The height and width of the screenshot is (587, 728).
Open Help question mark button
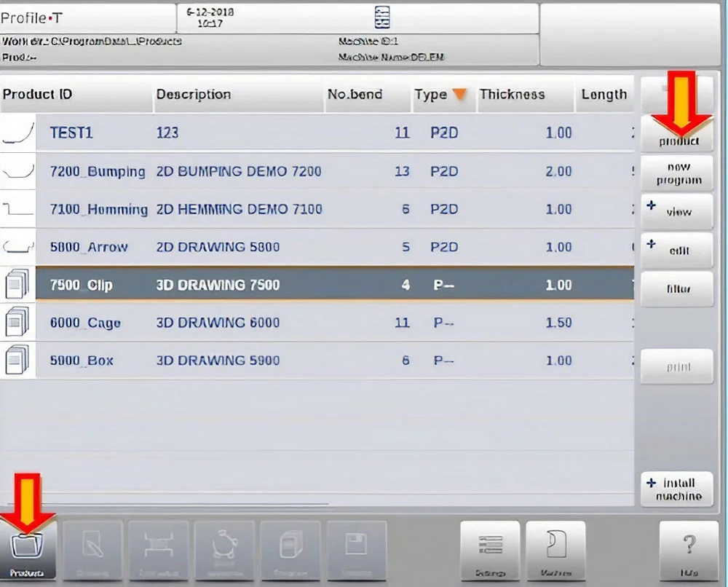689,551
